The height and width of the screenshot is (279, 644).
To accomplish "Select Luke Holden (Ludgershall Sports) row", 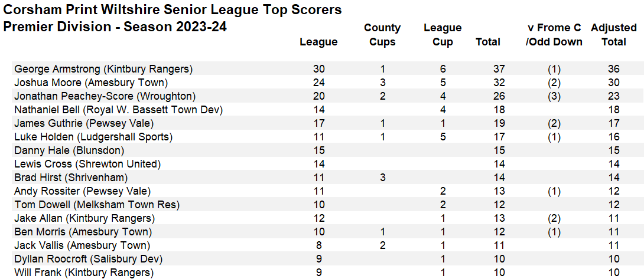I will point(93,137).
